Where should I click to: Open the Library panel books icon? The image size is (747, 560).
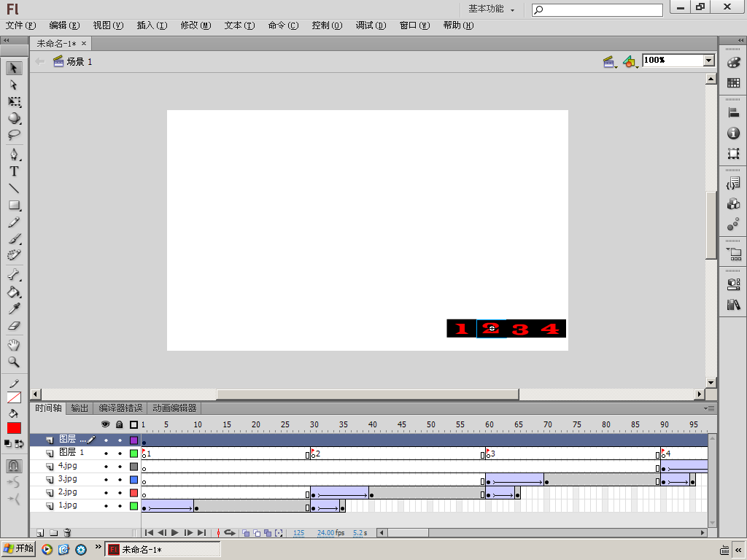click(x=733, y=304)
